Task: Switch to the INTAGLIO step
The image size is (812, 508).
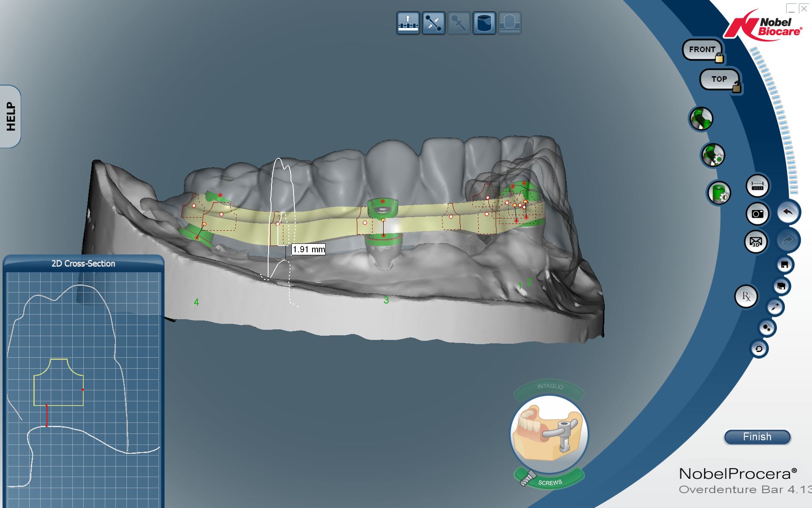Action: click(x=549, y=387)
